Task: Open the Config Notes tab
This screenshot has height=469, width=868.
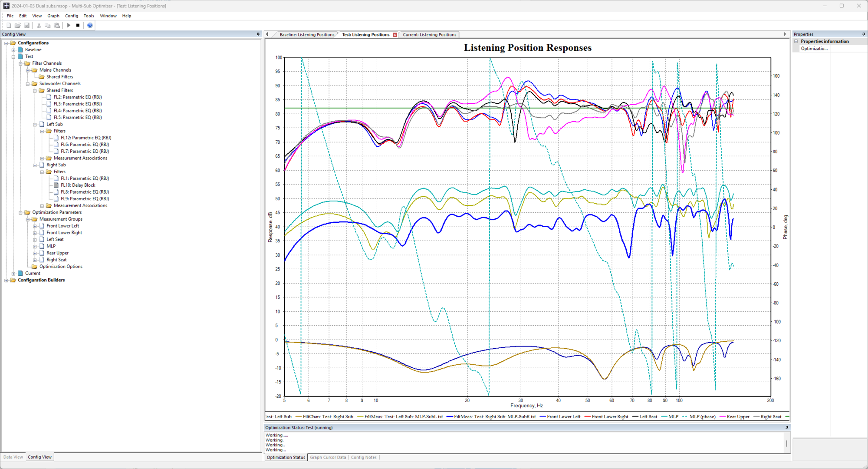Action: [364, 457]
